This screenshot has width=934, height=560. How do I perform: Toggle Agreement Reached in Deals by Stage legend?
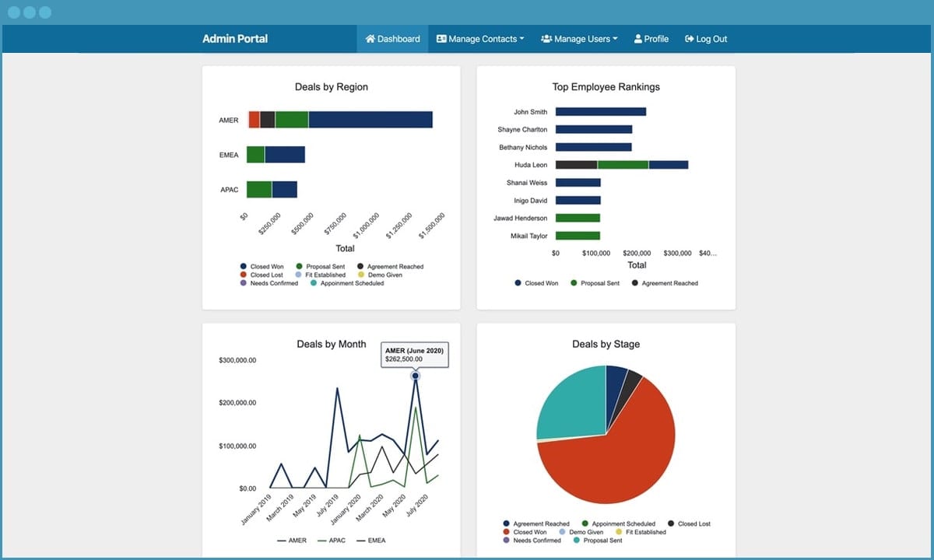536,524
